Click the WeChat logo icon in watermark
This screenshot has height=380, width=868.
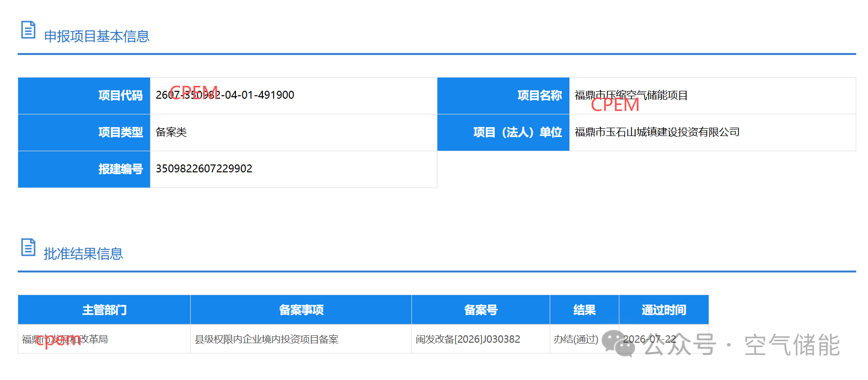tap(618, 343)
